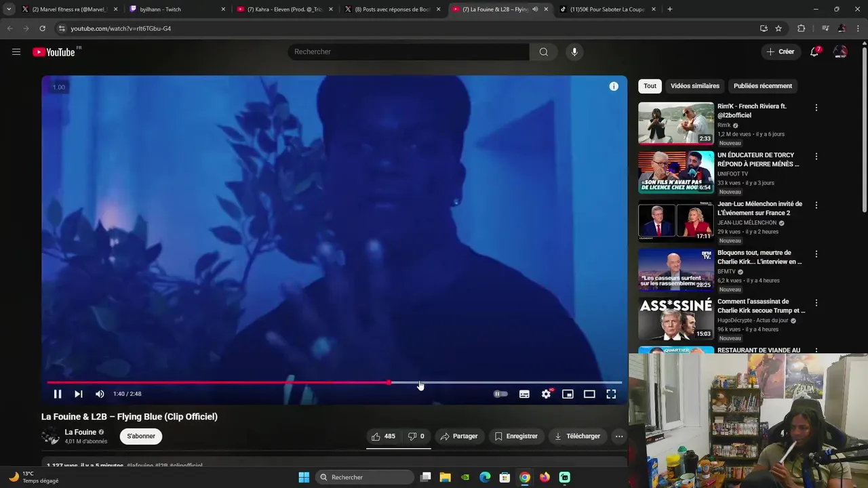This screenshot has width=868, height=488.
Task: Subscribe with S'abonner button
Action: point(141,436)
